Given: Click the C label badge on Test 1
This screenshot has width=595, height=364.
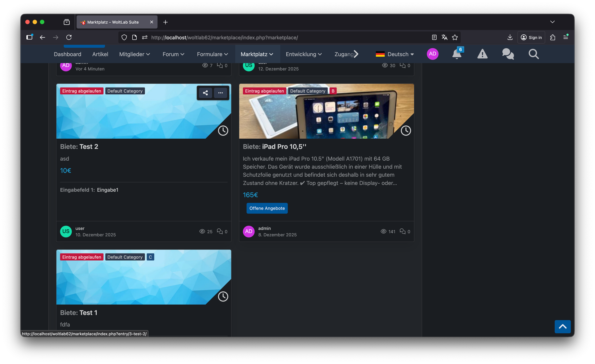Looking at the screenshot, I should click(150, 257).
